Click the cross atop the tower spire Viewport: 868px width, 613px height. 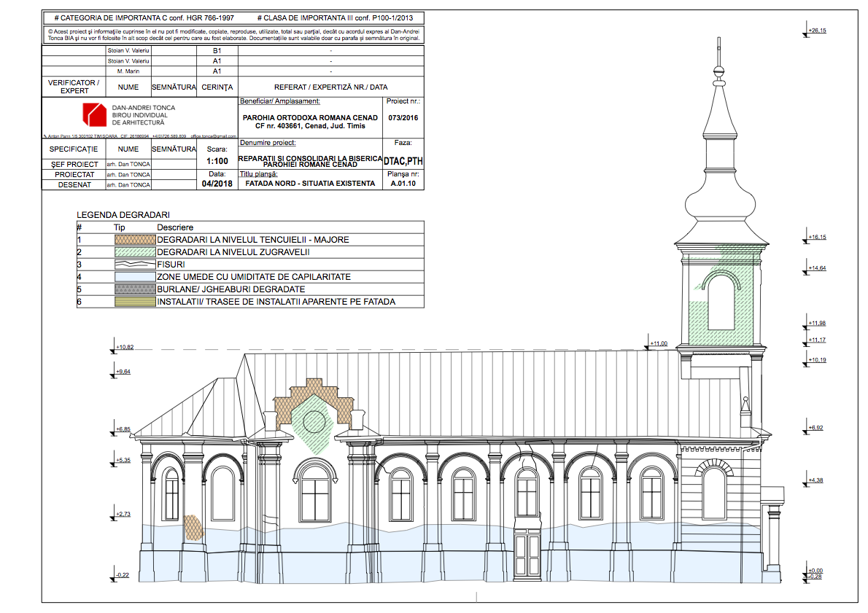pyautogui.click(x=719, y=52)
